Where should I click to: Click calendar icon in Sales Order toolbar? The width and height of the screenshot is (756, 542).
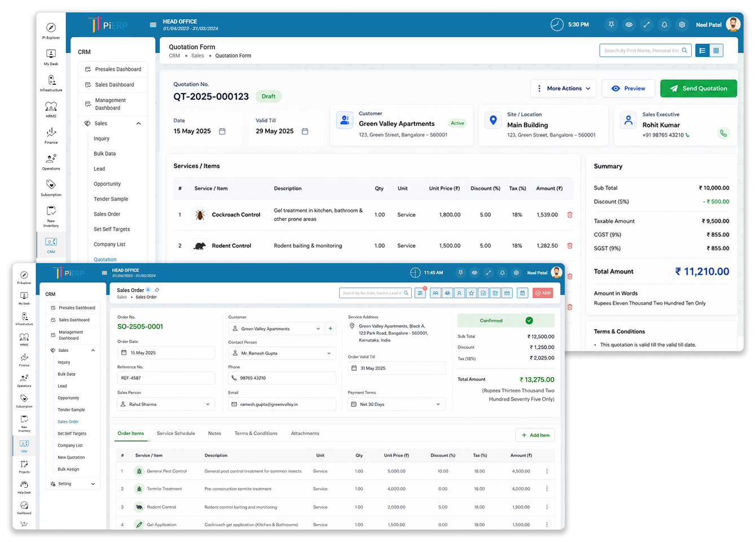click(x=522, y=293)
